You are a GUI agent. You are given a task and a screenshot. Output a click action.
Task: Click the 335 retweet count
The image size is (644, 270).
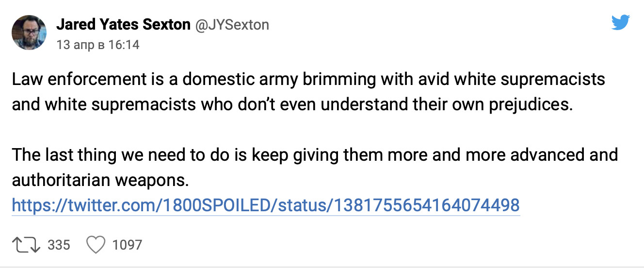tap(59, 245)
